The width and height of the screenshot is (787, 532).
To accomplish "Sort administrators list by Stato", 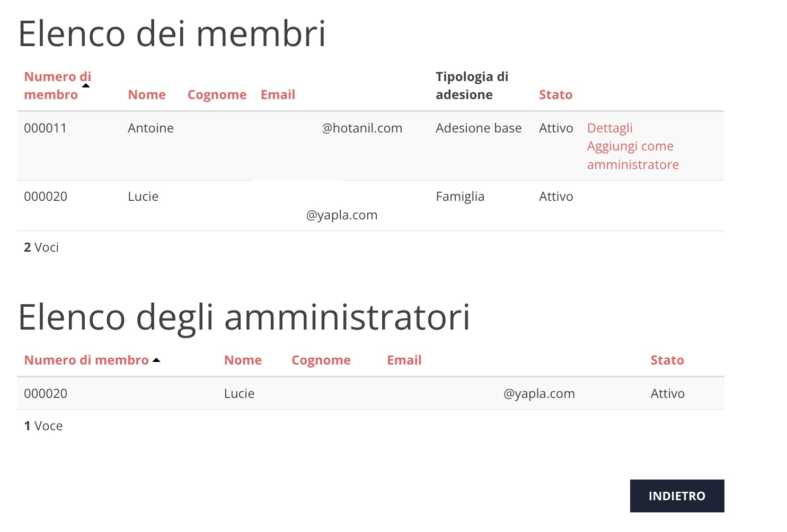I will tap(667, 360).
